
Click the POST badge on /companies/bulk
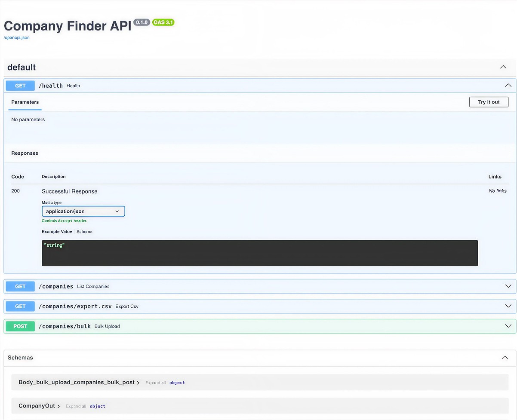pyautogui.click(x=20, y=326)
